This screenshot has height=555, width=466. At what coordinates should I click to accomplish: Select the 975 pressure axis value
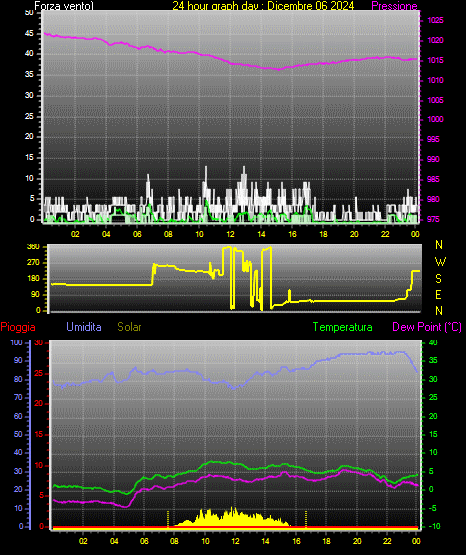tap(433, 219)
